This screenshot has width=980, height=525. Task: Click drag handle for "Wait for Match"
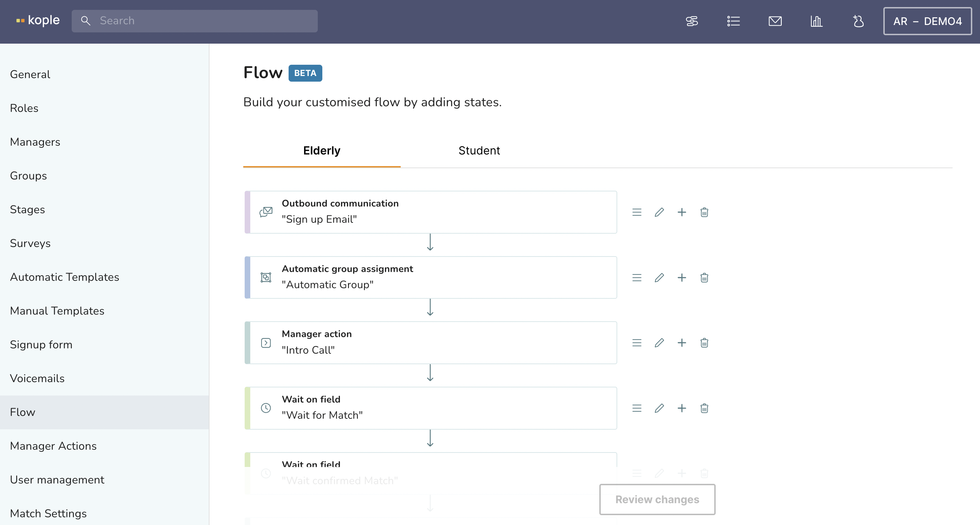coord(637,409)
